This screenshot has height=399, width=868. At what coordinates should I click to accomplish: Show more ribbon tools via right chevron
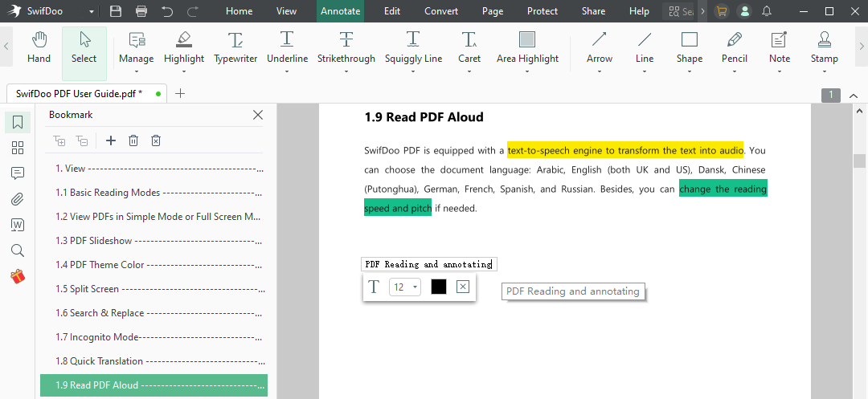[862, 47]
